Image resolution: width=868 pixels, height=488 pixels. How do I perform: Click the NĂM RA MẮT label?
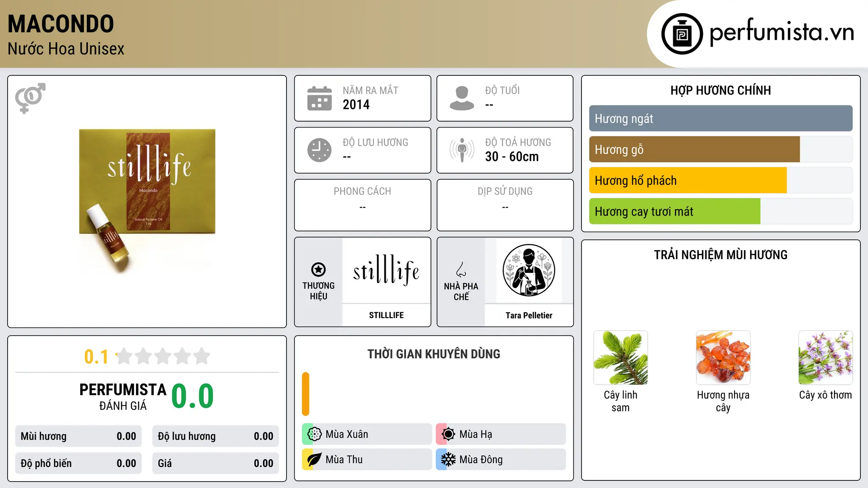click(x=370, y=91)
